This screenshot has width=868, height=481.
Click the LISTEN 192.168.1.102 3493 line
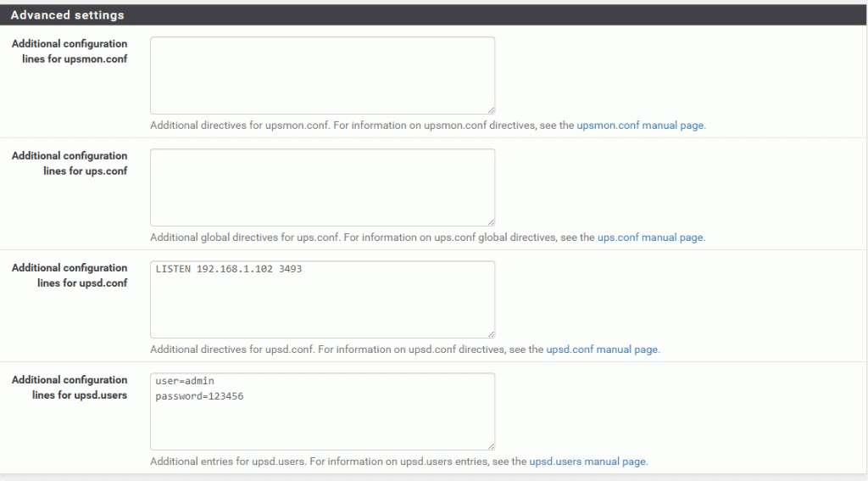point(229,269)
